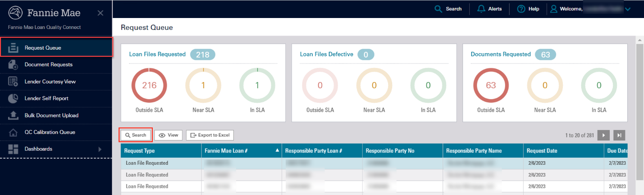The width and height of the screenshot is (644, 195).
Task: Click the Document Requests file icon
Action: (x=13, y=64)
